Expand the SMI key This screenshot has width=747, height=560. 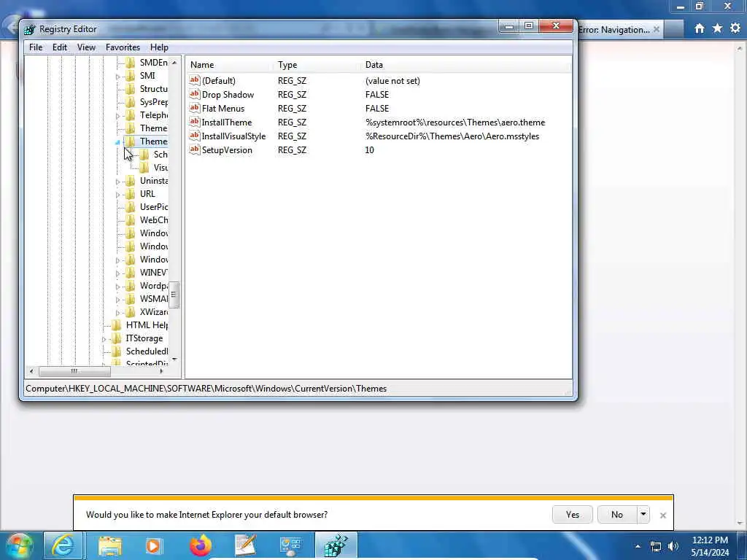[117, 76]
